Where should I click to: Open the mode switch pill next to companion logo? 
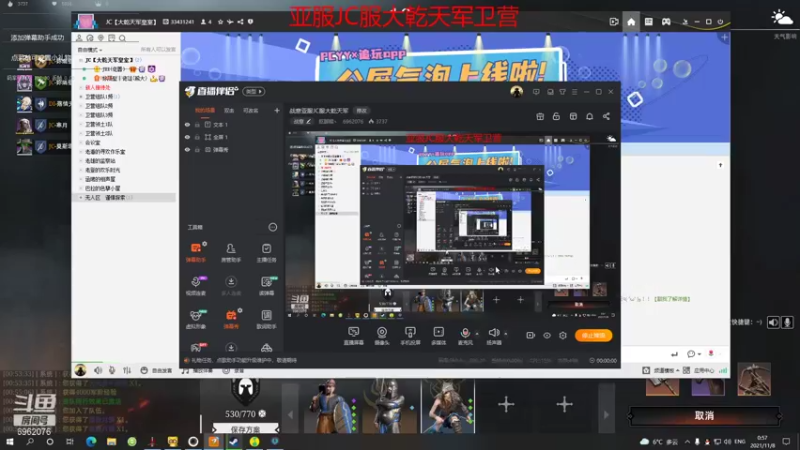pos(254,92)
